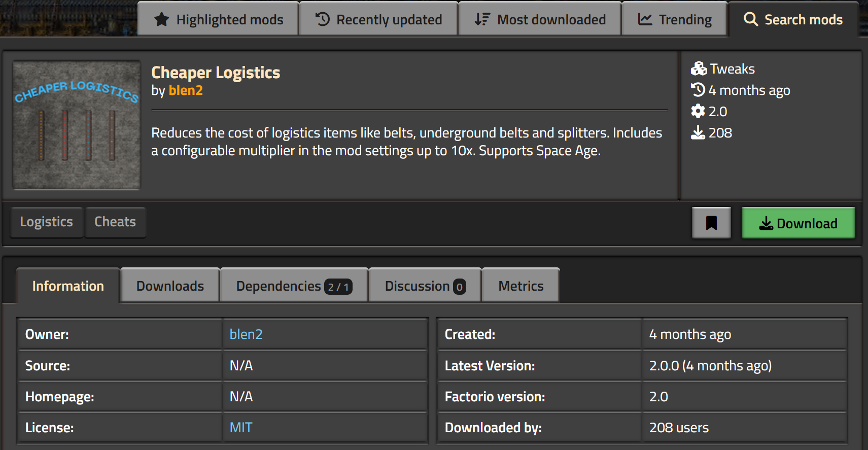Click the sort icon on Most downloaded

tap(482, 19)
